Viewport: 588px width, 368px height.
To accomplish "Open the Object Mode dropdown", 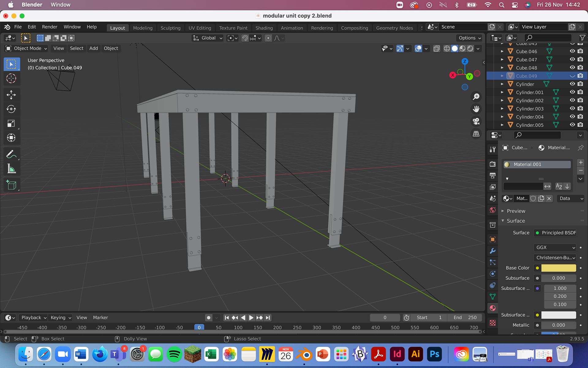I will coord(27,48).
